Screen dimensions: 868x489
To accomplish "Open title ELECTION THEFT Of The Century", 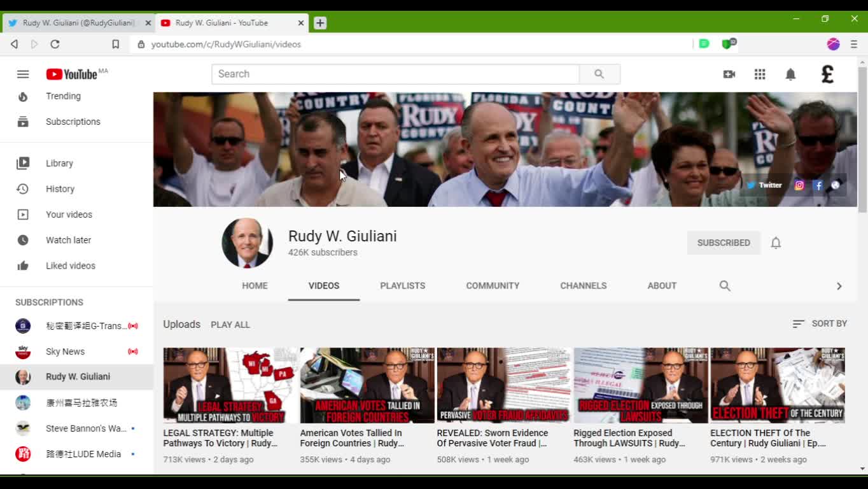I will point(768,438).
